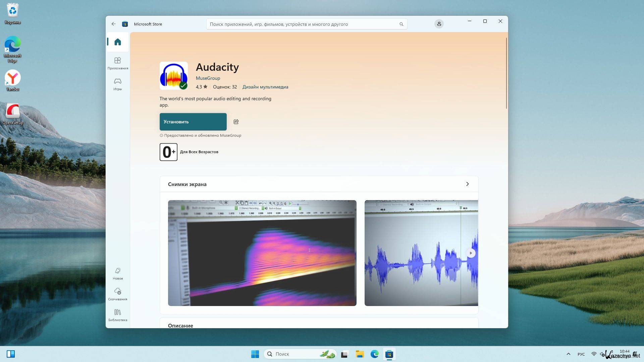Show hidden system tray icons chevron
644x362 pixels.
[x=568, y=354]
